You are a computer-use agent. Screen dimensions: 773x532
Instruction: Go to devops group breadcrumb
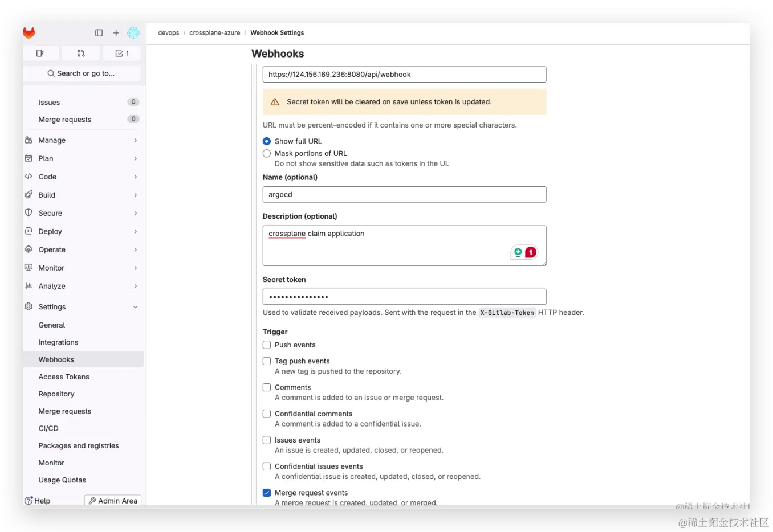[169, 33]
